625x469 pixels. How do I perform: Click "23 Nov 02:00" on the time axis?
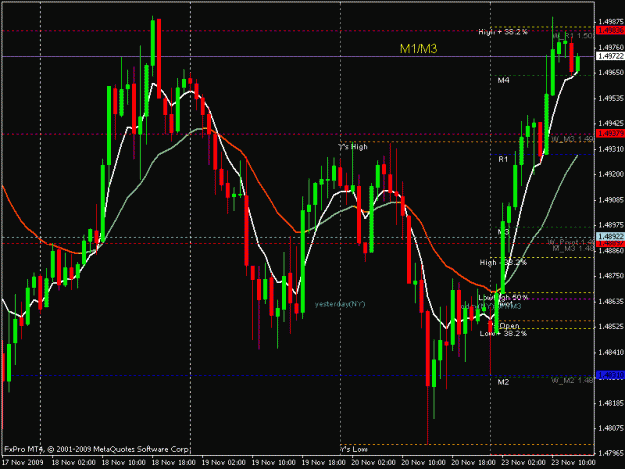tap(523, 463)
